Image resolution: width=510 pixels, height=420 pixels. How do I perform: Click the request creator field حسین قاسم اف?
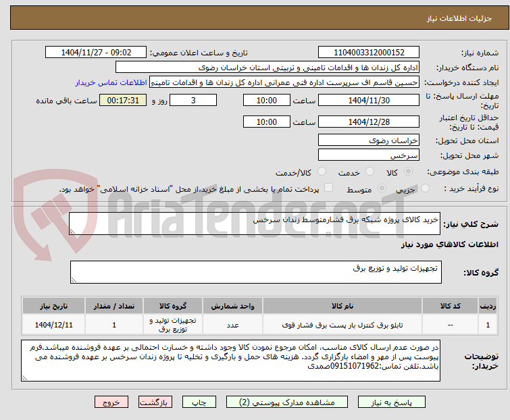click(284, 82)
